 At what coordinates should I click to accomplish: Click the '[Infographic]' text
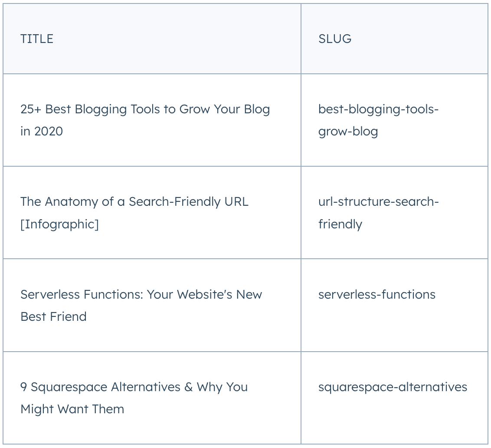(x=59, y=224)
